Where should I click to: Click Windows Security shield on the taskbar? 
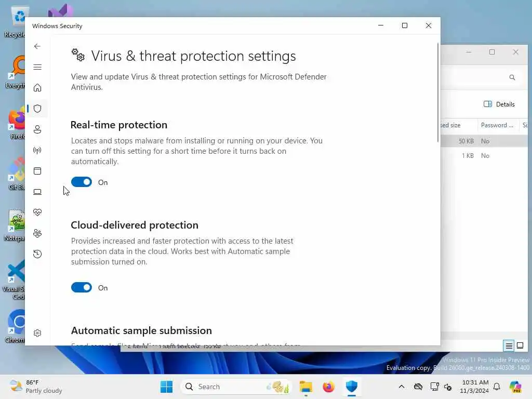352,387
